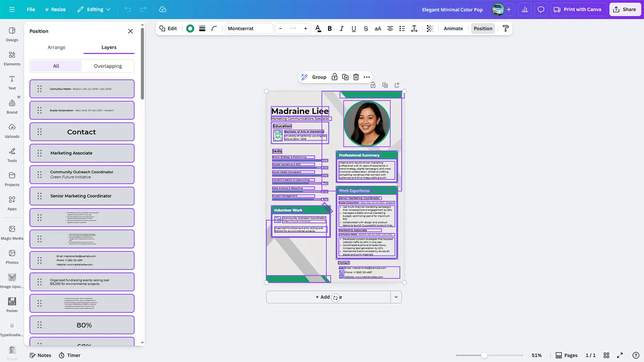
Task: Toggle layers view to Overlapping
Action: point(108,66)
